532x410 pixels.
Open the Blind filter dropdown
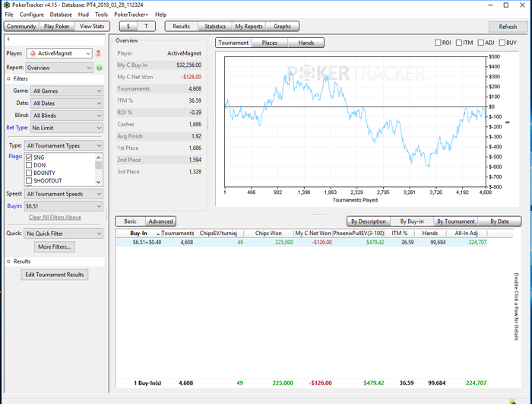point(67,116)
